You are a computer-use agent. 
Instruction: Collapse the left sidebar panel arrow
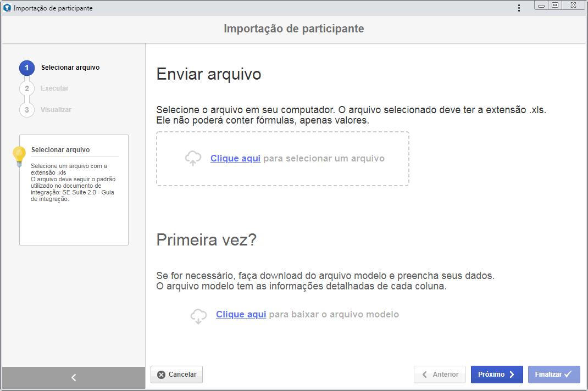pyautogui.click(x=74, y=377)
